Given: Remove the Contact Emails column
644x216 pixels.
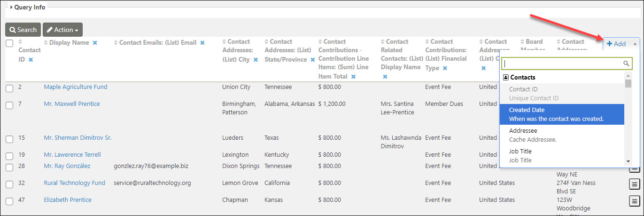Looking at the screenshot, I should tap(202, 43).
